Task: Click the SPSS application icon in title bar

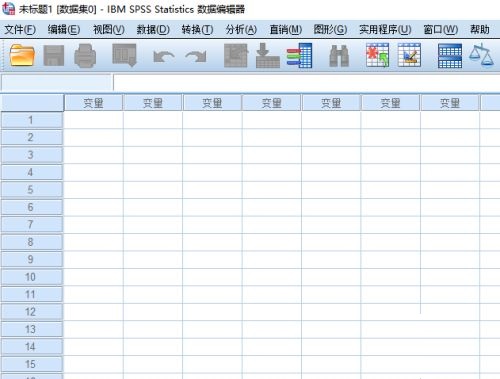Action: (x=8, y=9)
